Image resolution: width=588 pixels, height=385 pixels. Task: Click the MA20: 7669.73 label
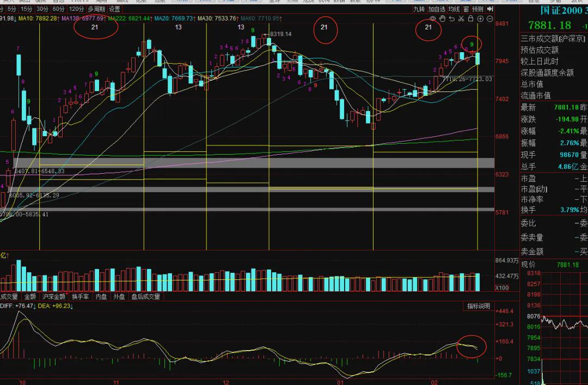click(175, 19)
